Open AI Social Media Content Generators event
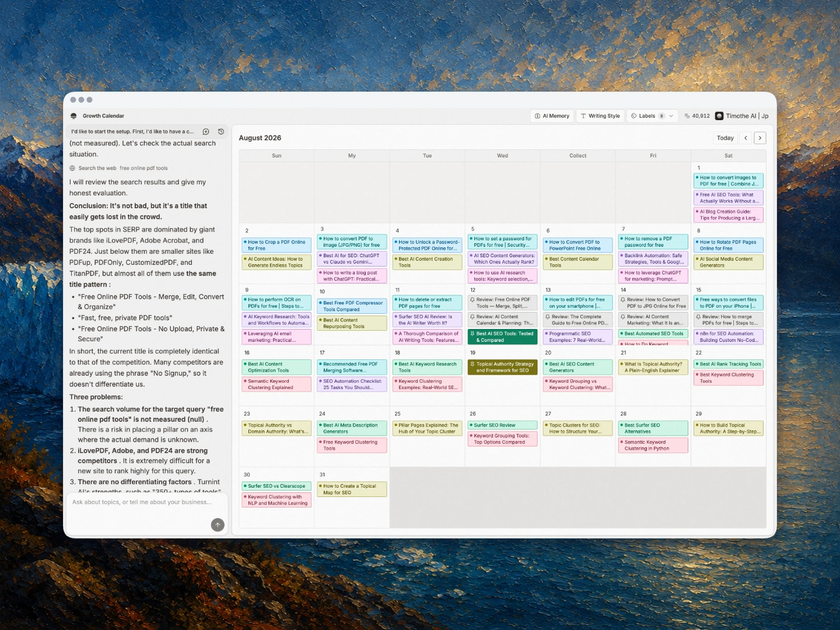 pos(729,262)
